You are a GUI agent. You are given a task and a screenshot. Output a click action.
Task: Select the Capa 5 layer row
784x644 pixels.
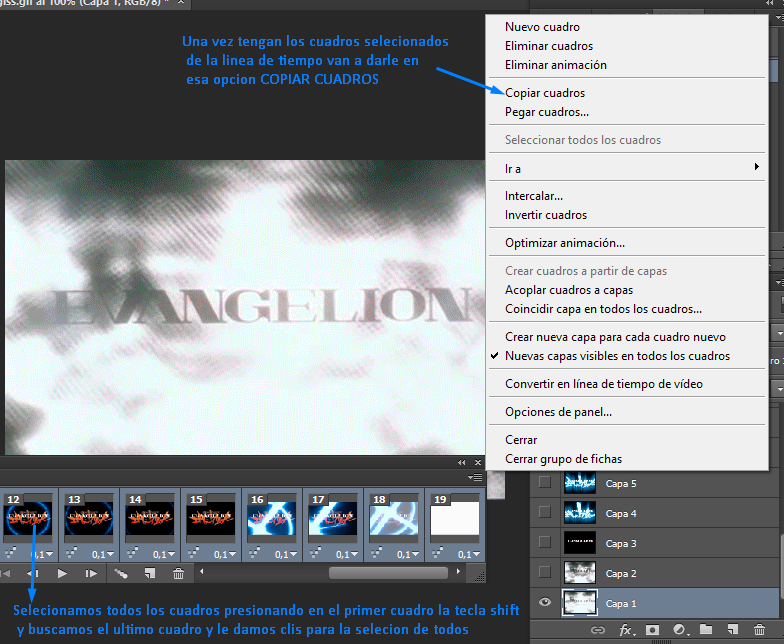coord(654,483)
